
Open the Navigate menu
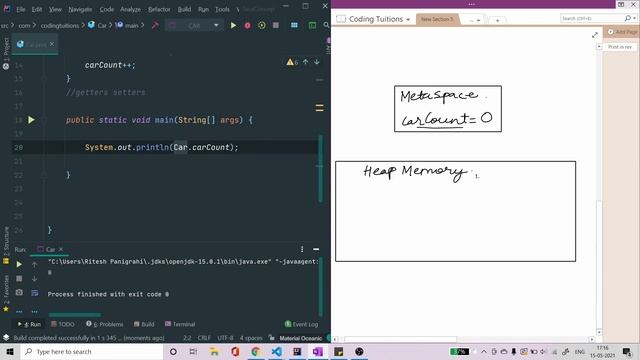coord(80,9)
